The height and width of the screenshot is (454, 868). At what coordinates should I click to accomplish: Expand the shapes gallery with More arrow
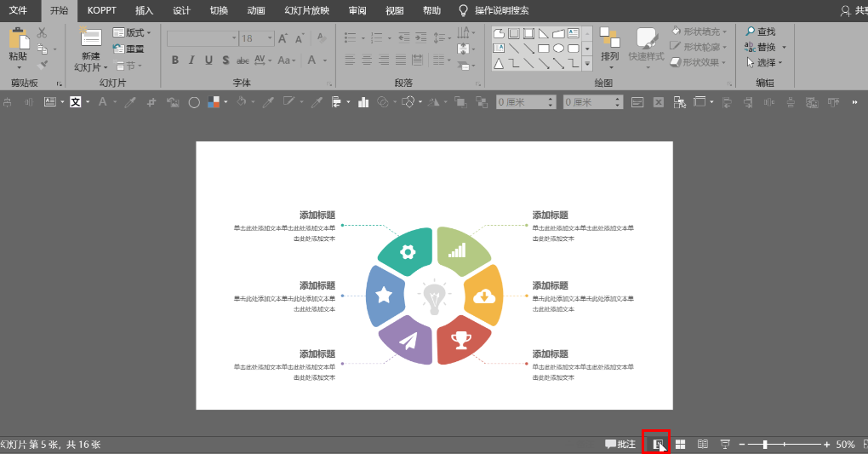coord(587,64)
